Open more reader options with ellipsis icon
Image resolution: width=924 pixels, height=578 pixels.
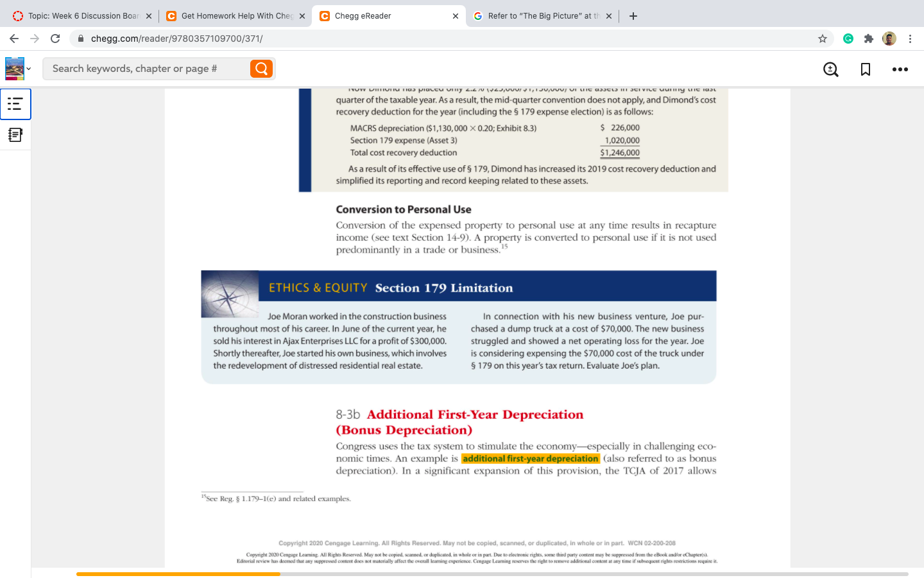click(900, 69)
